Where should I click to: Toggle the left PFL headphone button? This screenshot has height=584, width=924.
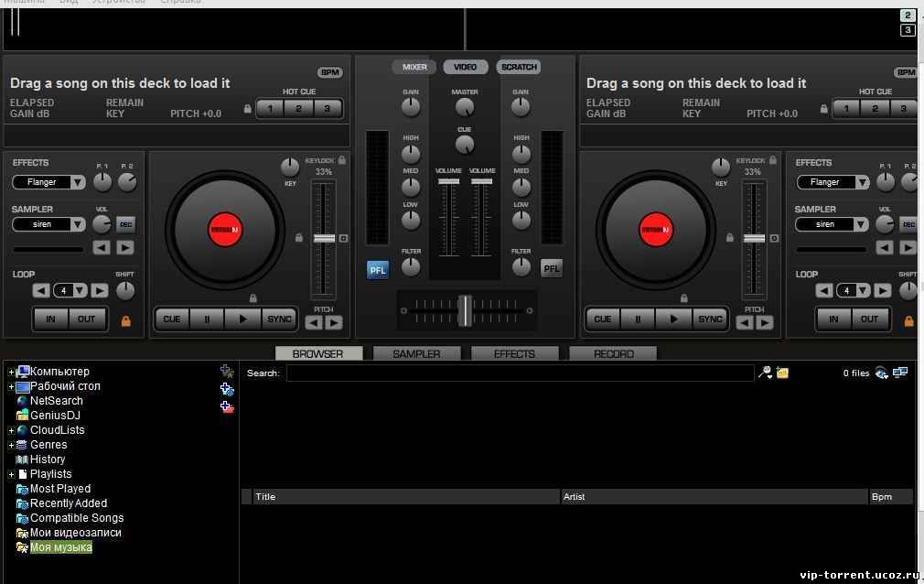point(377,269)
